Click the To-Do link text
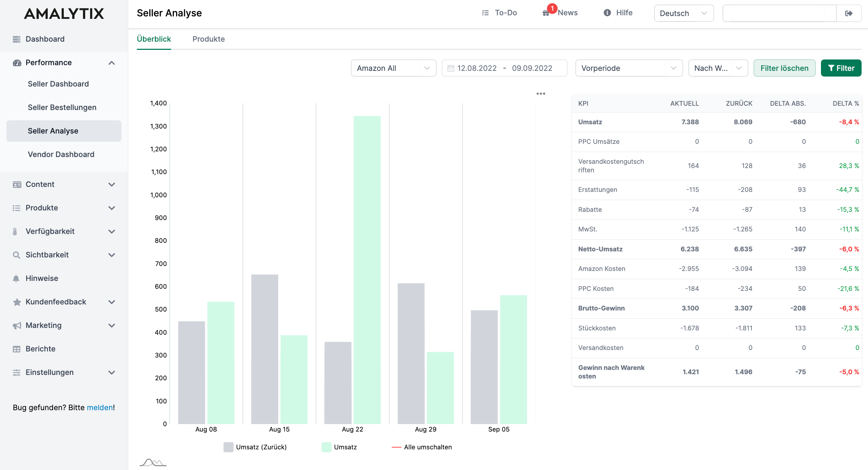The height and width of the screenshot is (470, 868). coord(506,13)
